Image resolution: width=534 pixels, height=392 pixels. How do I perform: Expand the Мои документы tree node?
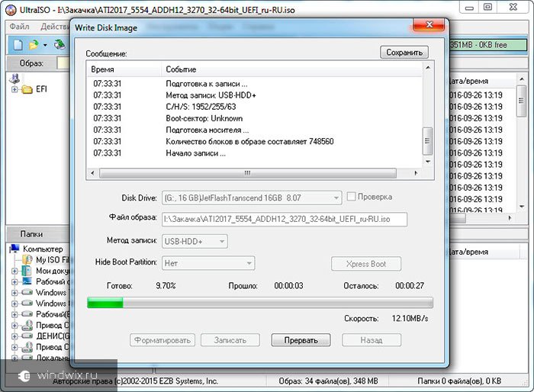point(14,271)
